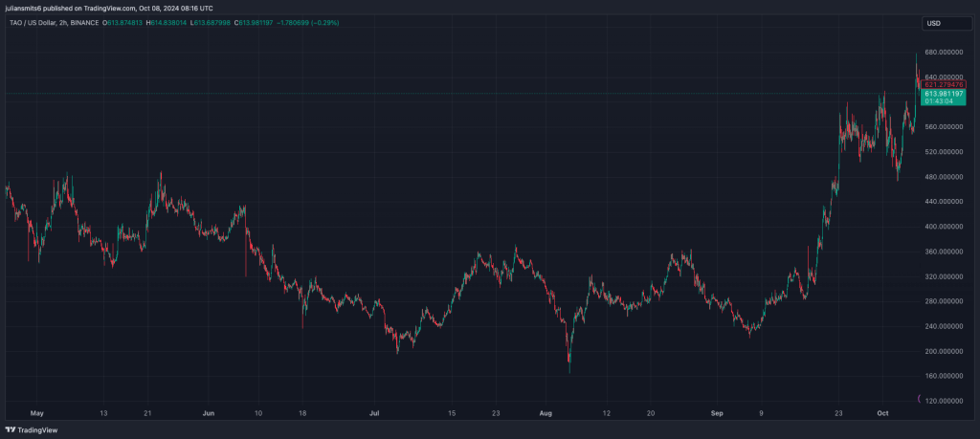This screenshot has height=439, width=980.
Task: Click the 360.000000 price axis label
Action: [x=945, y=252]
